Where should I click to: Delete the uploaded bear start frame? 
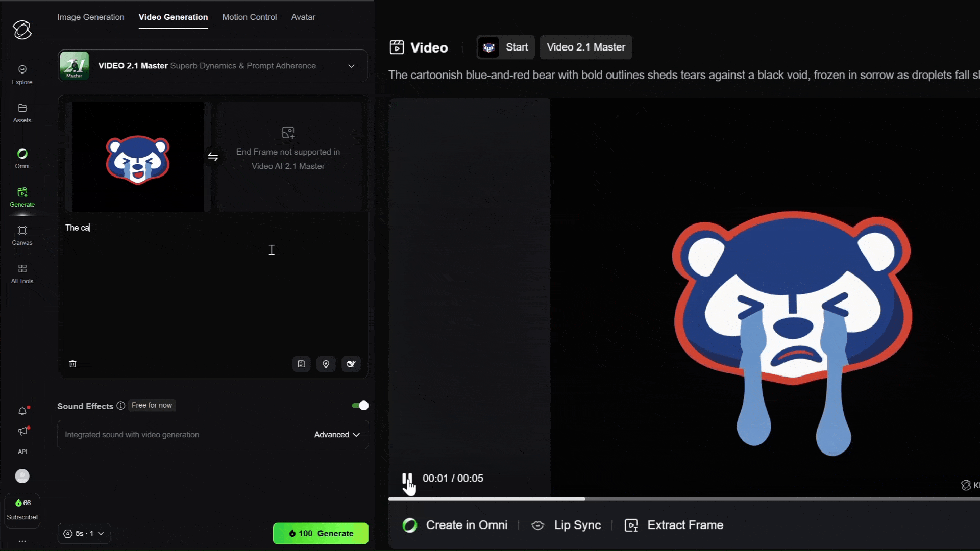73,364
